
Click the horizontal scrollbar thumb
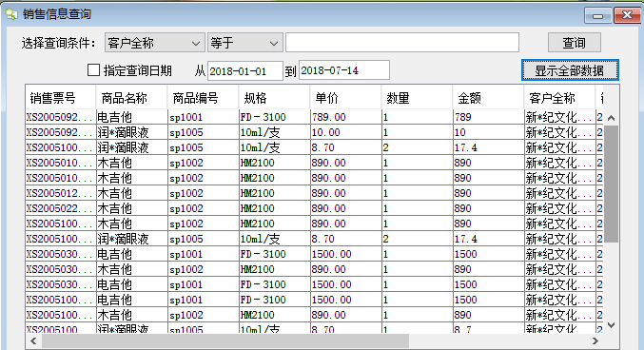[x=225, y=340]
